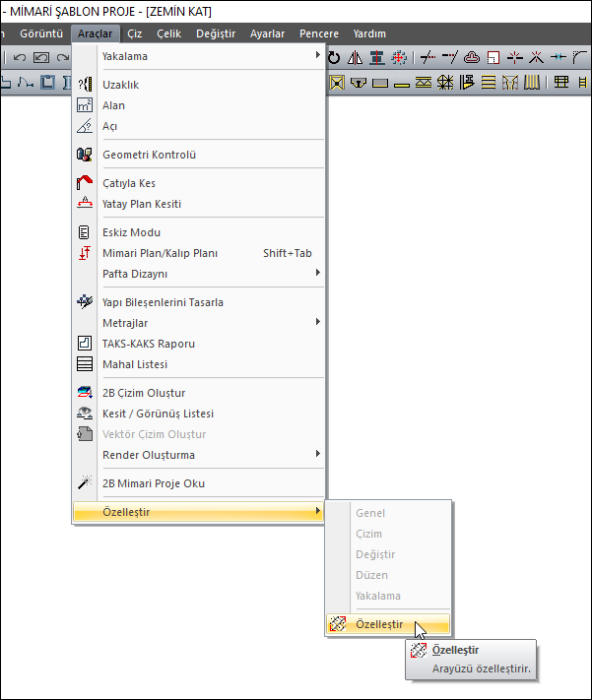
Task: Select Yatay Plan Kesiti
Action: [x=199, y=204]
